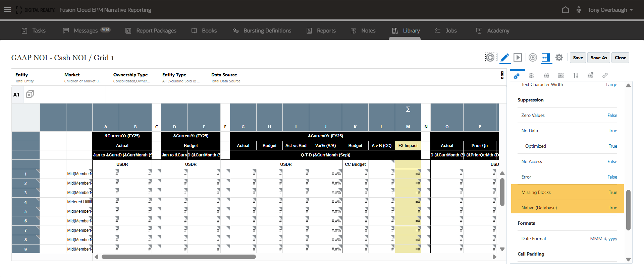
Task: Click the Home icon in header
Action: [565, 10]
